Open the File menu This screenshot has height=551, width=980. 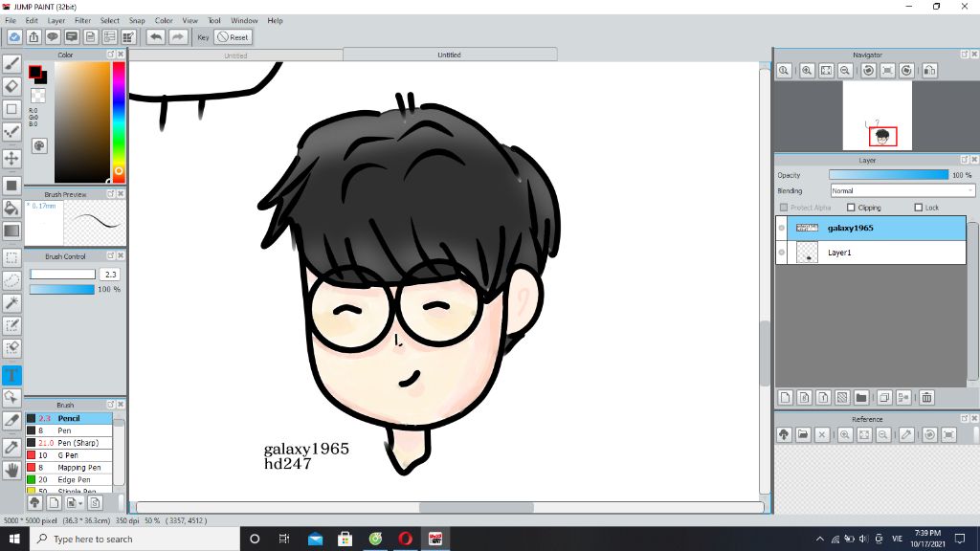point(11,21)
